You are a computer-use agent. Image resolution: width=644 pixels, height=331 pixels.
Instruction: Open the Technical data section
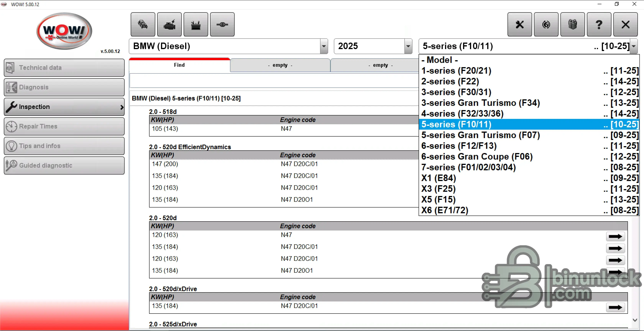point(64,68)
